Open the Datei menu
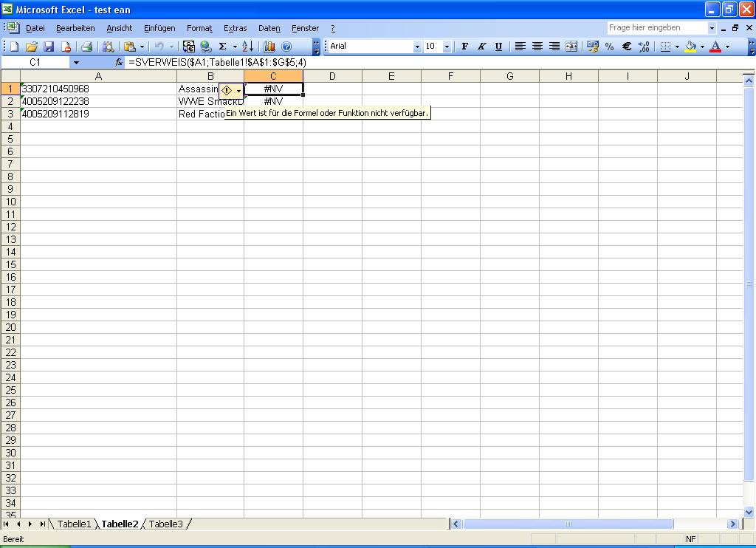 35,28
